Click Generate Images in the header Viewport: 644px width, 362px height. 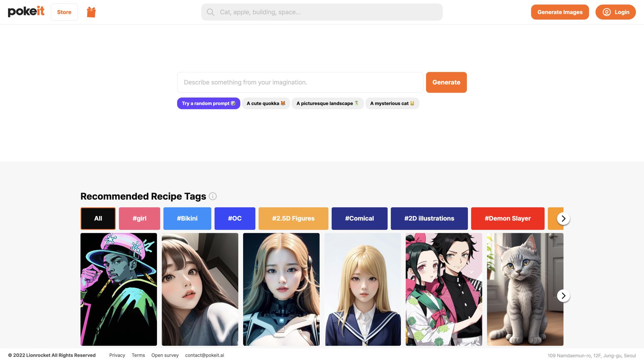[x=559, y=12]
